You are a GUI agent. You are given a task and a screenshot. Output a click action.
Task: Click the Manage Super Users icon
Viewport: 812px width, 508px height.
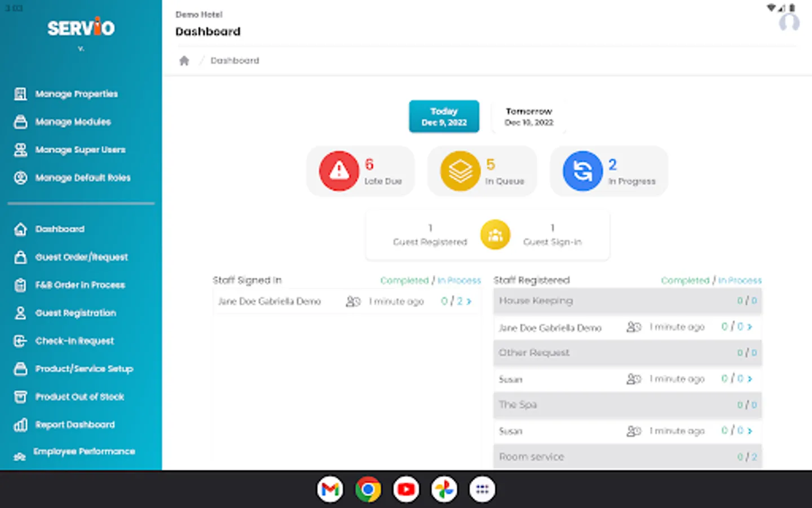pyautogui.click(x=20, y=150)
